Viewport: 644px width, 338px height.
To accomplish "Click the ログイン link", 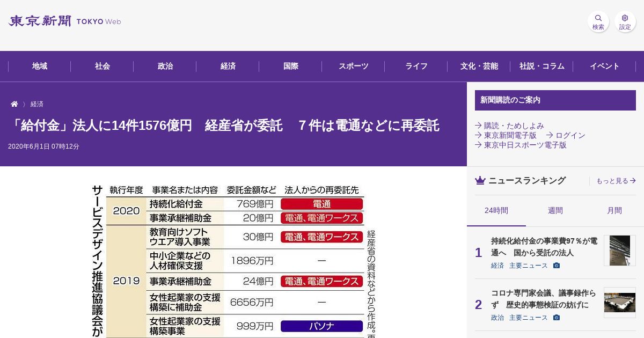I will point(566,135).
